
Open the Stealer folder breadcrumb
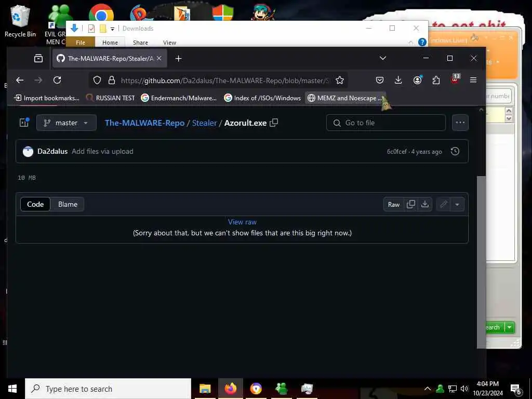[x=204, y=123]
